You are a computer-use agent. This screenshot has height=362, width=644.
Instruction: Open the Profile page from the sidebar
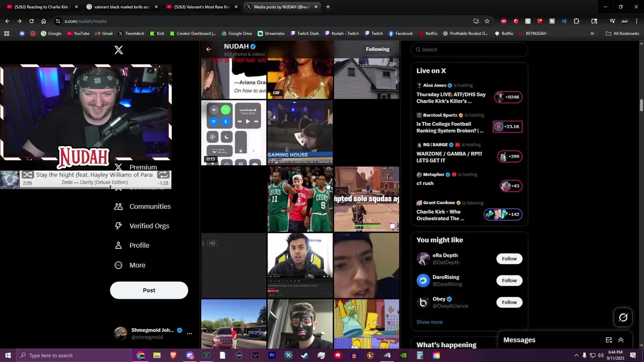[x=132, y=245]
